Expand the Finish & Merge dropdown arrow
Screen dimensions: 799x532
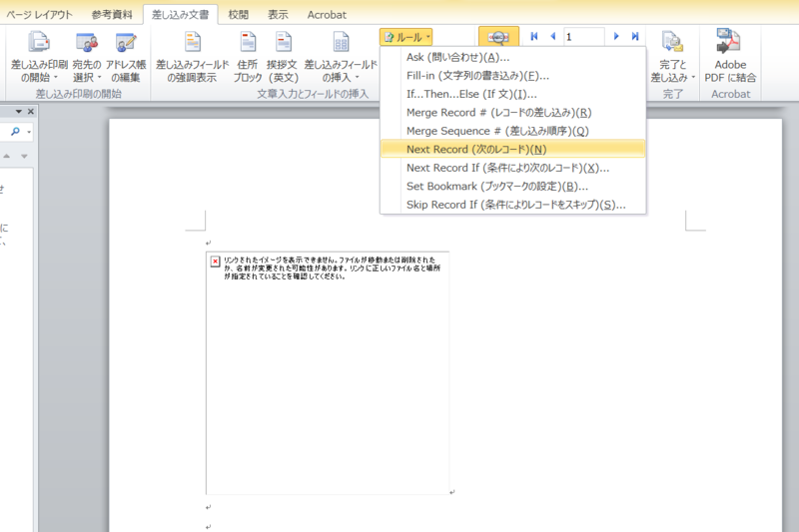(x=693, y=78)
